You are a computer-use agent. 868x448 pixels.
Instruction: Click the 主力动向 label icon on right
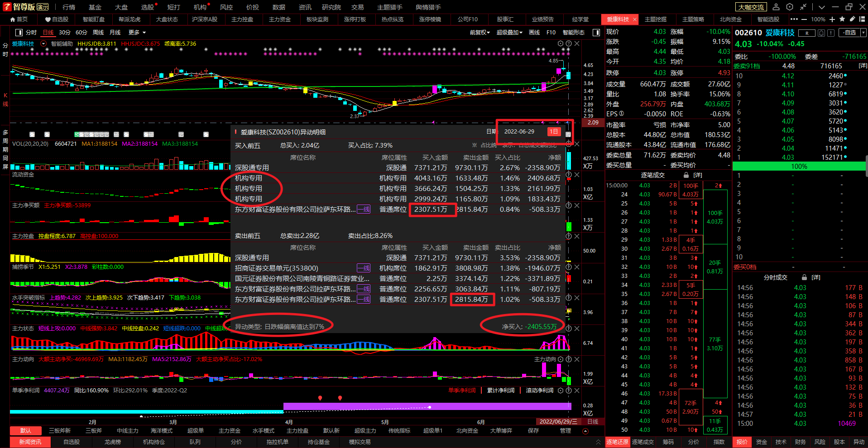click(x=545, y=359)
